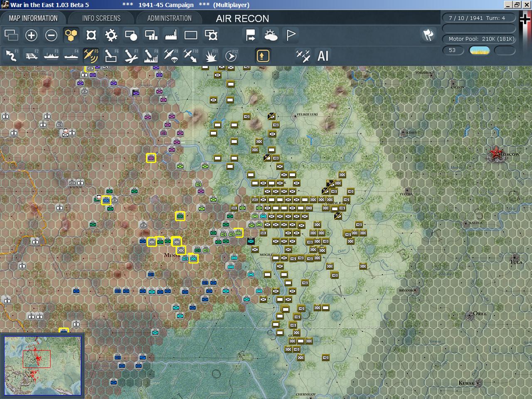This screenshot has height=399, width=532.
Task: Click the single pennant flag icon
Action: coord(291,35)
